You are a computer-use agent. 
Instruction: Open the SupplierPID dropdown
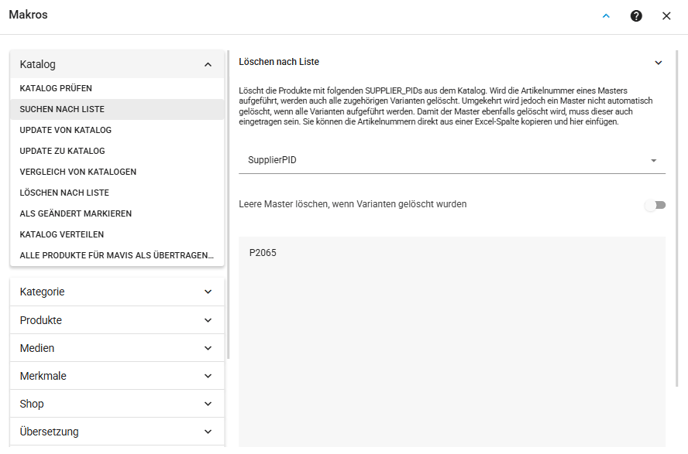coord(452,160)
